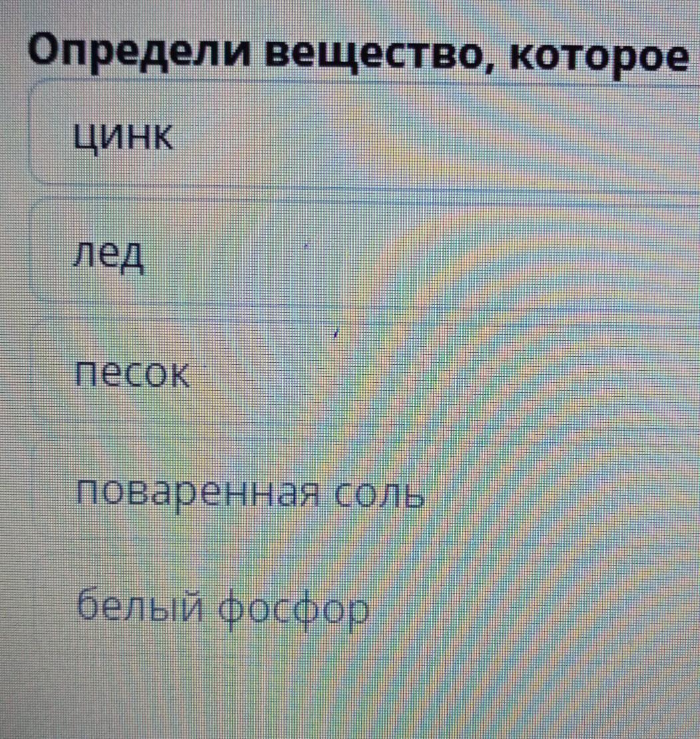
Task: Click the лед text label
Action: tap(108, 254)
